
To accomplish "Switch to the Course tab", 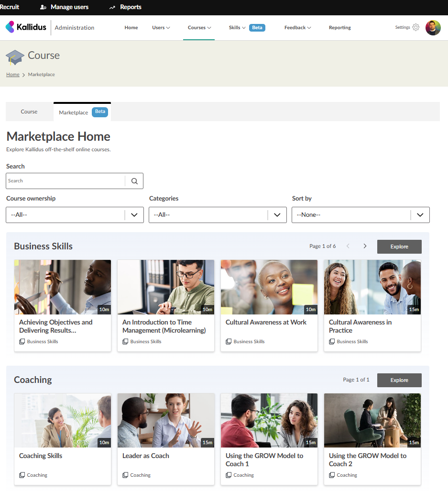I will 29,112.
